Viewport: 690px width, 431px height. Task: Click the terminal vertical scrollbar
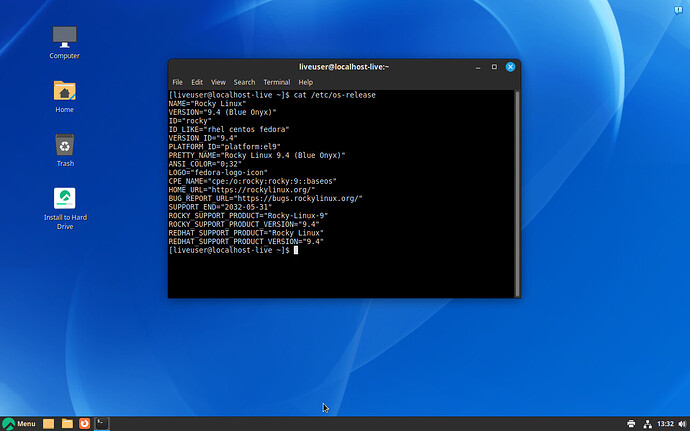pyautogui.click(x=517, y=194)
